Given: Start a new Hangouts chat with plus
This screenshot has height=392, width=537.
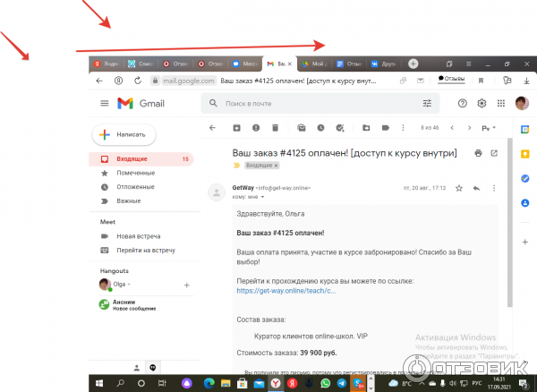Looking at the screenshot, I should point(186,285).
